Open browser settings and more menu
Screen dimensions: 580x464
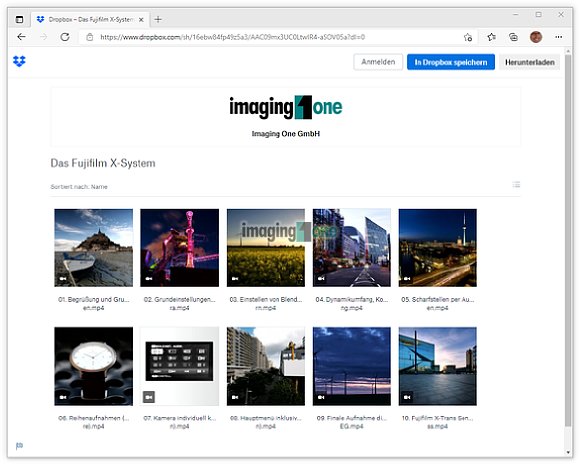click(559, 37)
